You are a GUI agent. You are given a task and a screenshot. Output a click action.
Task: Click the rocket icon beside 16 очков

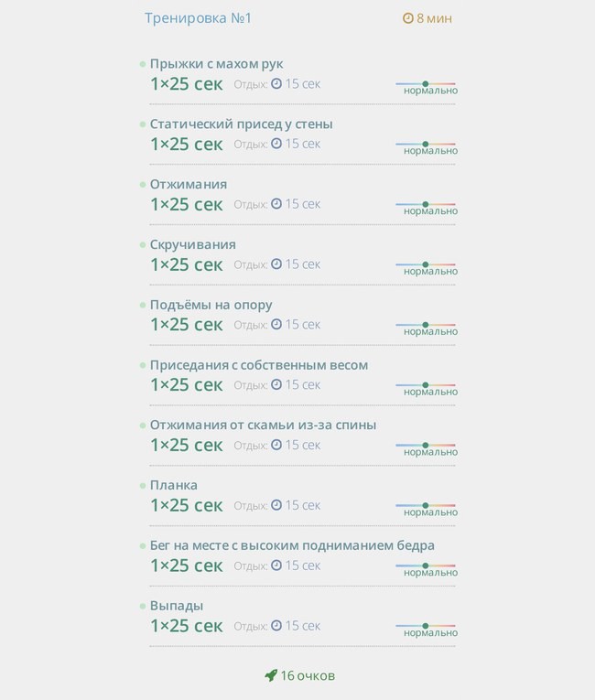(x=271, y=675)
